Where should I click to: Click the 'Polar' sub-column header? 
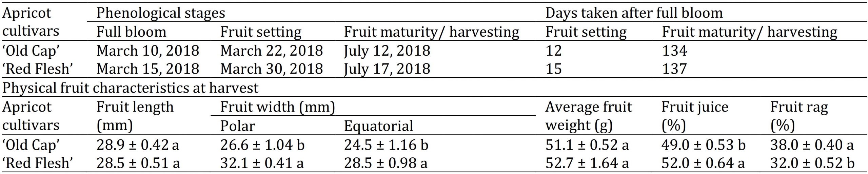tap(238, 126)
